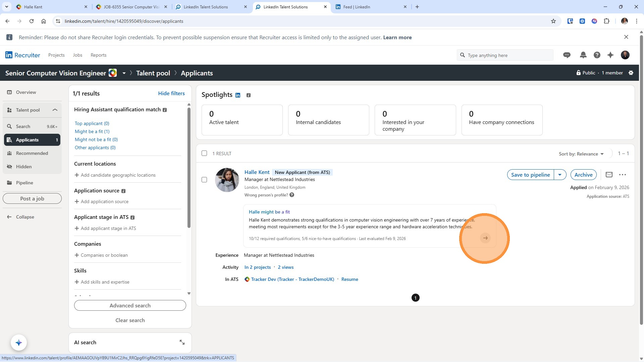Collapse the Talent pool section
Image resolution: width=644 pixels, height=362 pixels.
pyautogui.click(x=55, y=110)
